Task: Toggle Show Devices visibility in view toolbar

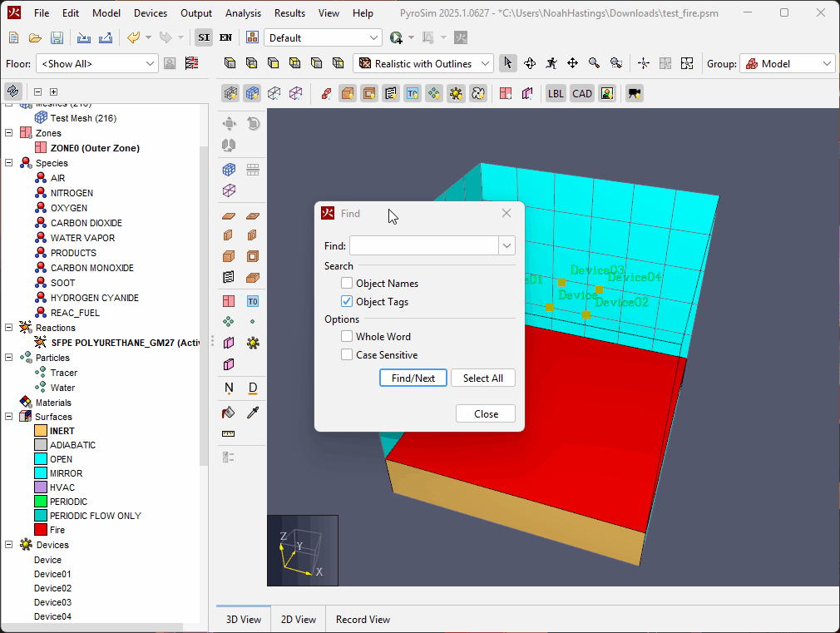Action: coord(456,94)
